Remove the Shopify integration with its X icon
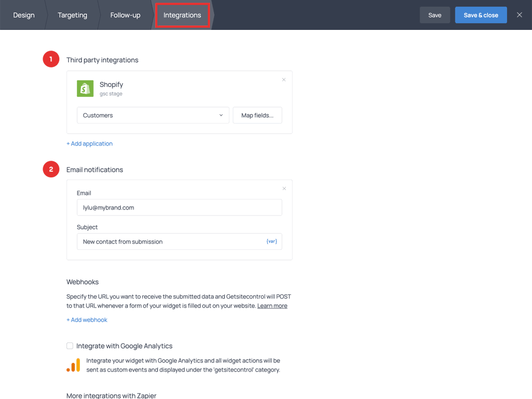This screenshot has height=399, width=532. click(x=284, y=79)
